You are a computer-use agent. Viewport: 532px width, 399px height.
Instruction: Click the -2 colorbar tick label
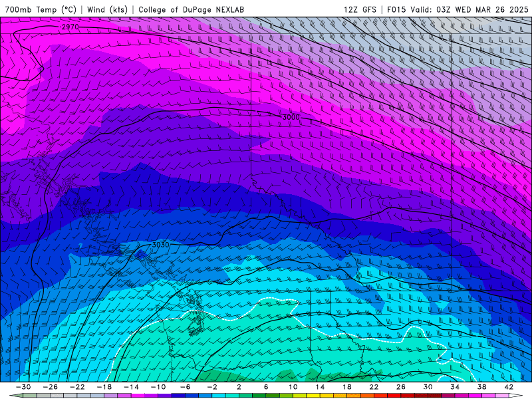coord(211,387)
